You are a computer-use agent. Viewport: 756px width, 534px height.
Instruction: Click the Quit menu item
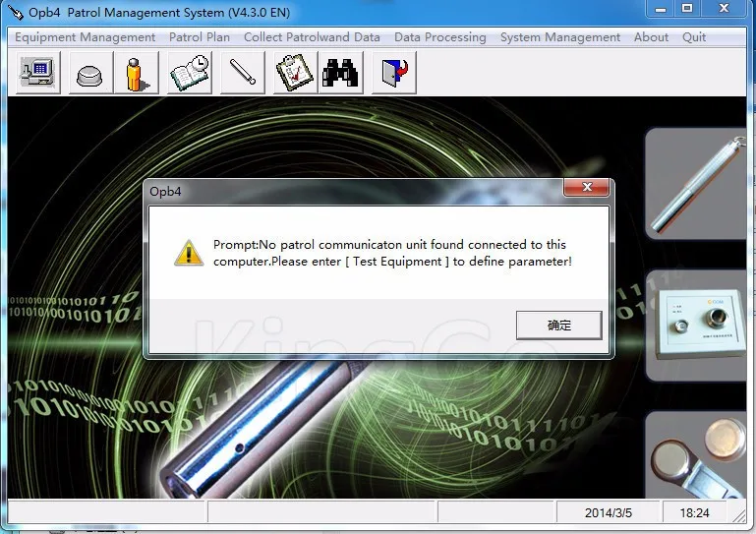(x=694, y=37)
